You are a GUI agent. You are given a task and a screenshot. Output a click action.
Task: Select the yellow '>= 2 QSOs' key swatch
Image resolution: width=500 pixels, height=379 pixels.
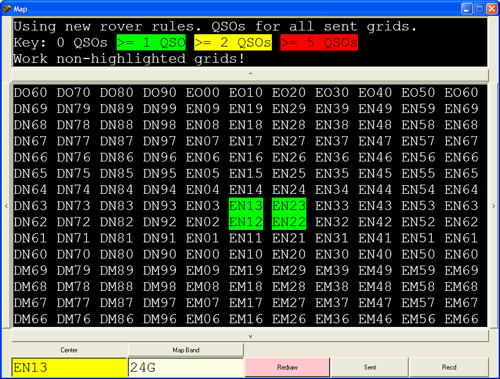[233, 43]
